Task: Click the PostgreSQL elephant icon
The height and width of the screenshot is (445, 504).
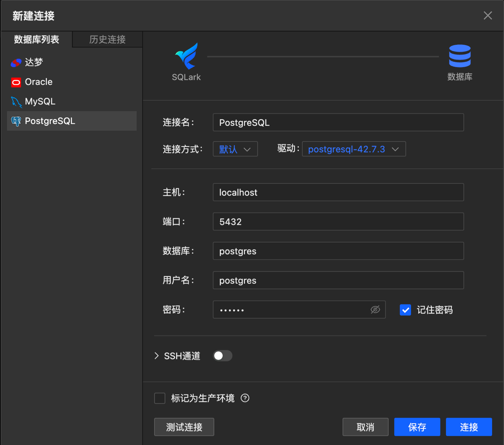Action: click(x=16, y=121)
